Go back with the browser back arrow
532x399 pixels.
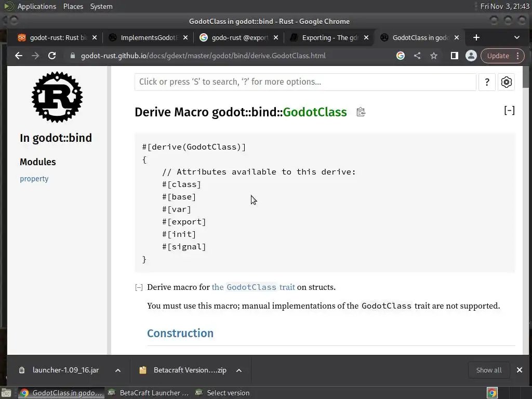19,56
